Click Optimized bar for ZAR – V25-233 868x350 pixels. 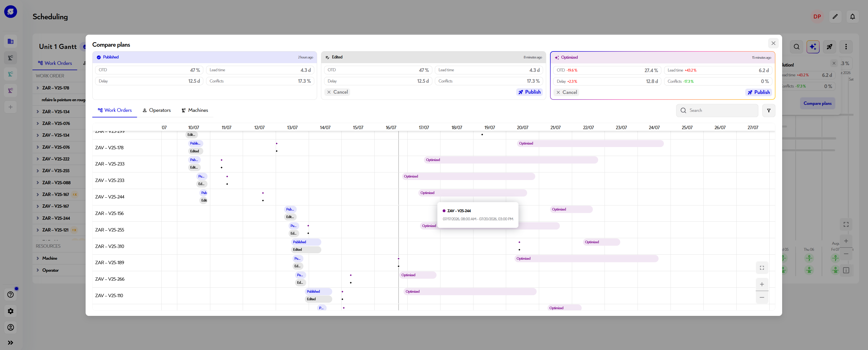511,160
